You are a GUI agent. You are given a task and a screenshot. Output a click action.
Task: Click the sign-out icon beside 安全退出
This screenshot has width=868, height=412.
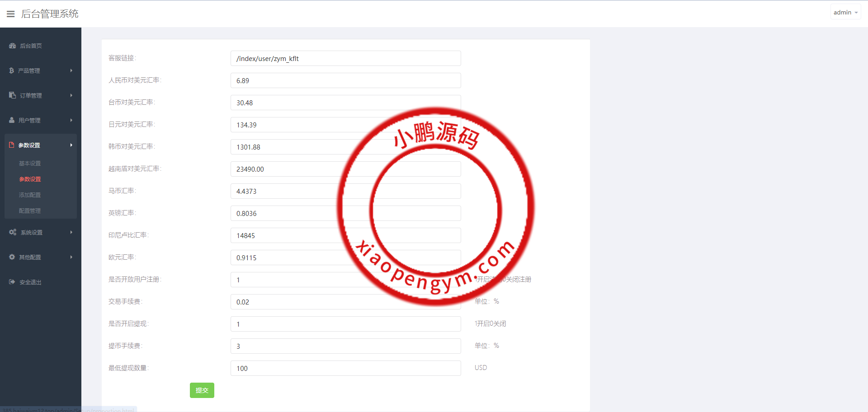(12, 282)
